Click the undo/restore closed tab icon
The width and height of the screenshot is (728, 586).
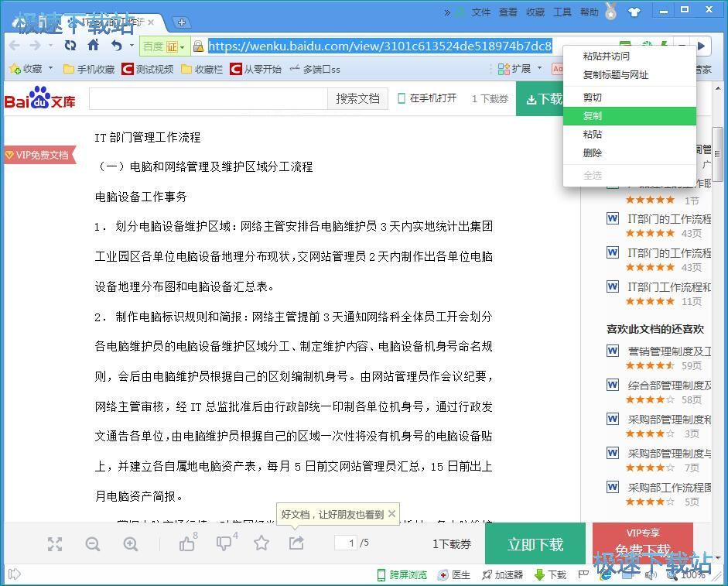click(116, 46)
